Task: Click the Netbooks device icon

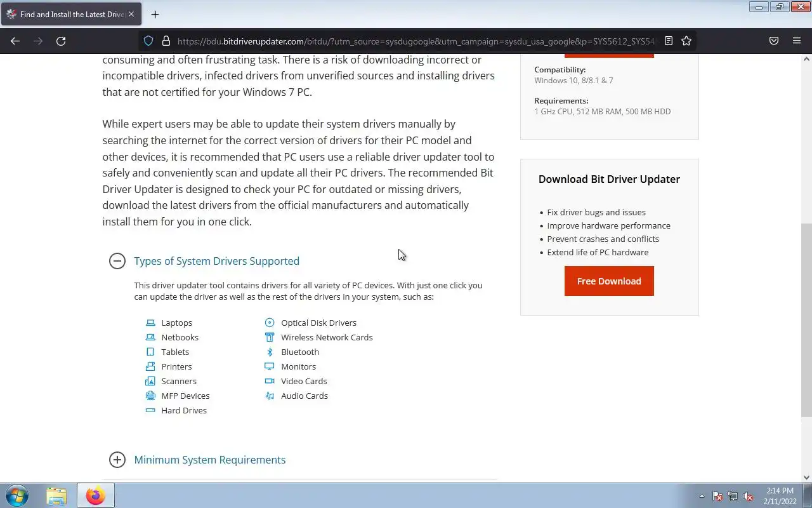Action: (150, 337)
